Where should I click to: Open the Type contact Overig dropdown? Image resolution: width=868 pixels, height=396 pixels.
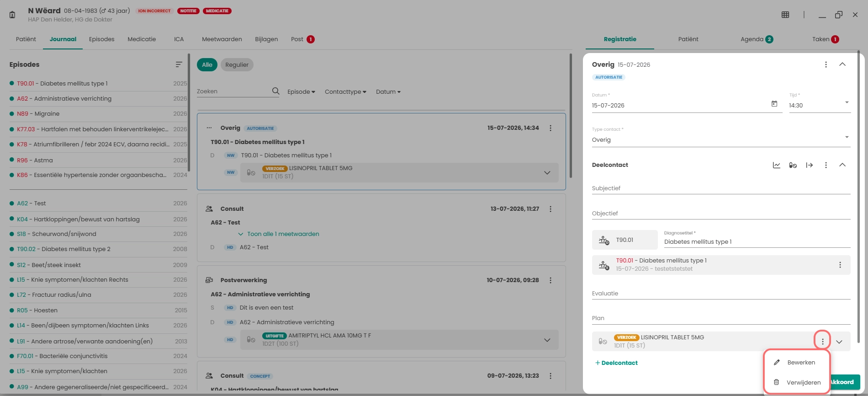pos(721,139)
